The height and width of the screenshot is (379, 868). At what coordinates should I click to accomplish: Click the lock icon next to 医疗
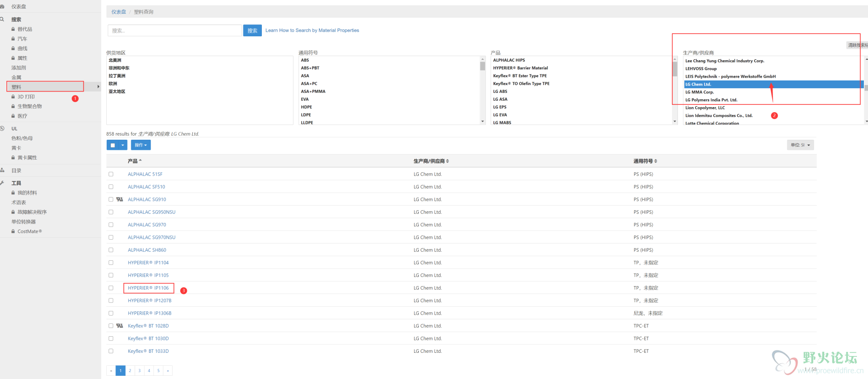tap(13, 116)
